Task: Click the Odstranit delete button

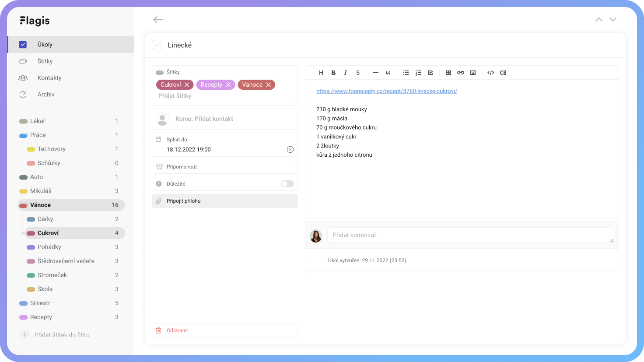Action: click(x=177, y=330)
